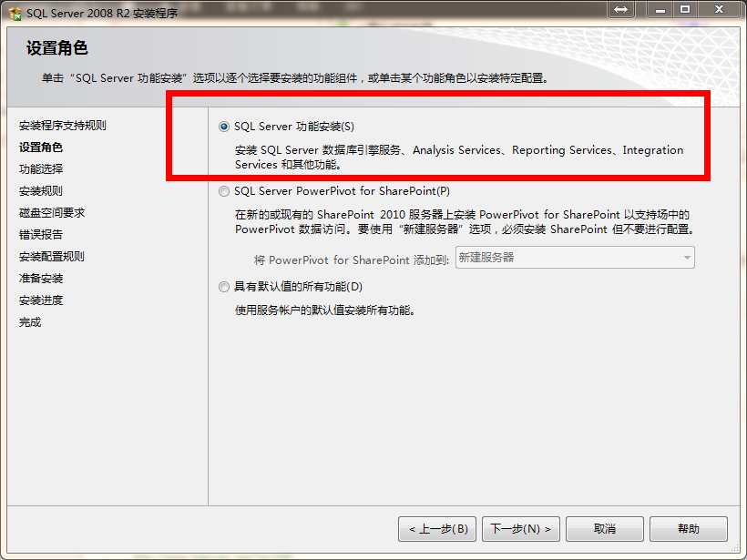Select 安装程序支持规则 in the step list

click(x=63, y=126)
